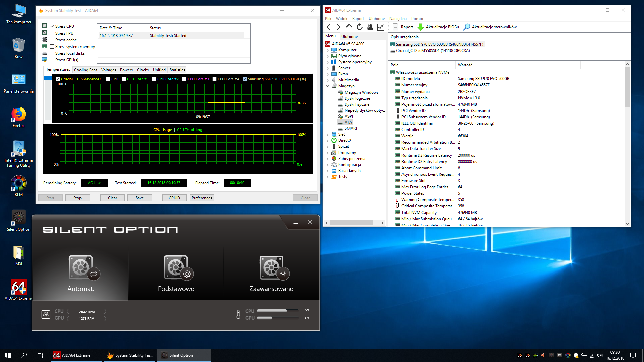Enable Stress system memory checkbox
644x362 pixels.
pos(52,46)
